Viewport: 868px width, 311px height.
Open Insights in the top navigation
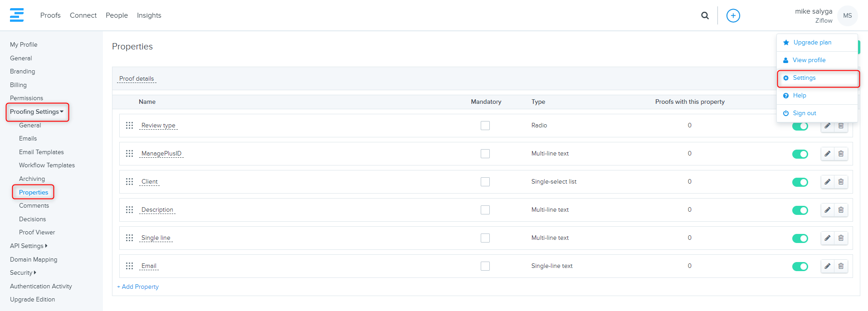[x=149, y=15]
